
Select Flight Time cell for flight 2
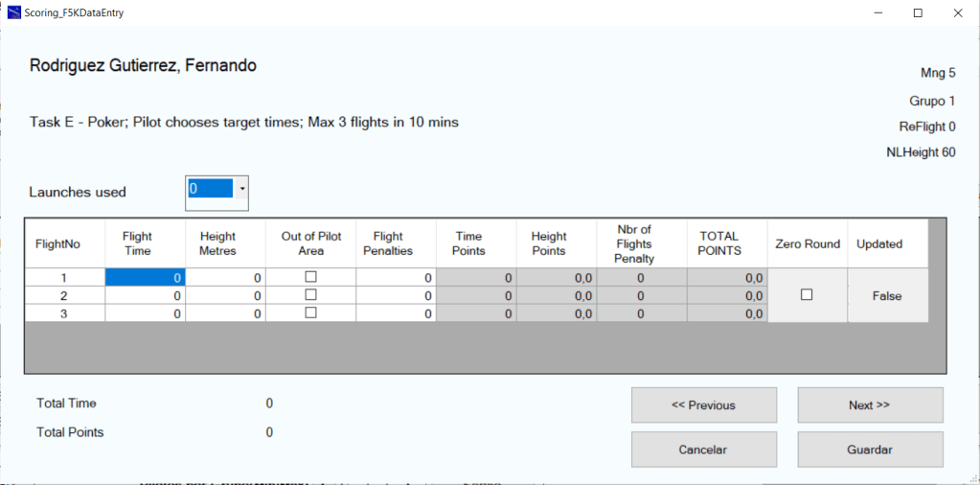[x=145, y=296]
